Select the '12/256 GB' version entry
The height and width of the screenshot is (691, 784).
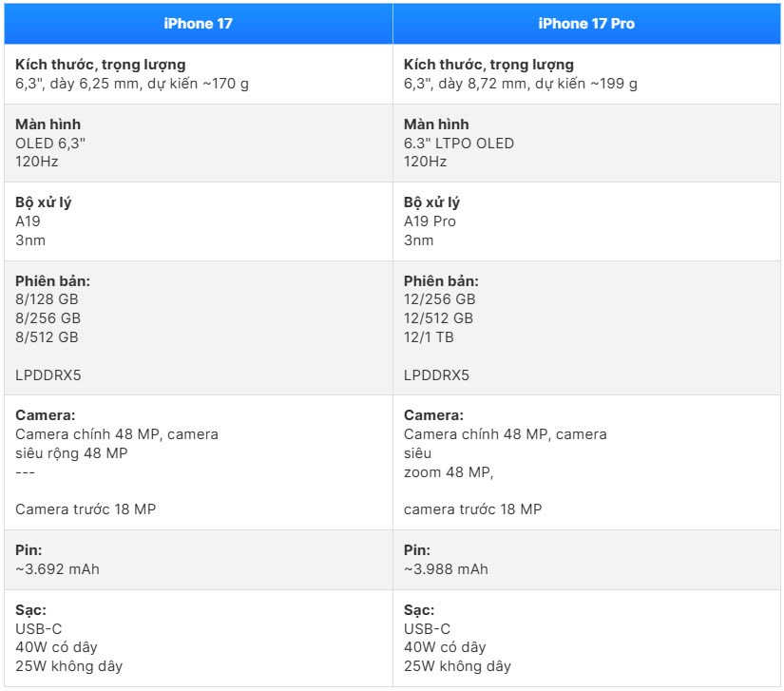tap(439, 299)
